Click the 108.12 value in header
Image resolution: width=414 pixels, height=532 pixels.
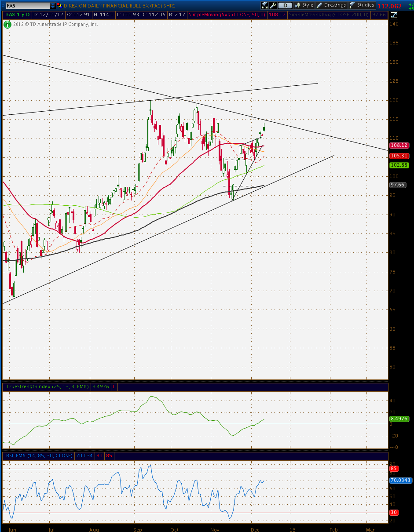pos(277,15)
